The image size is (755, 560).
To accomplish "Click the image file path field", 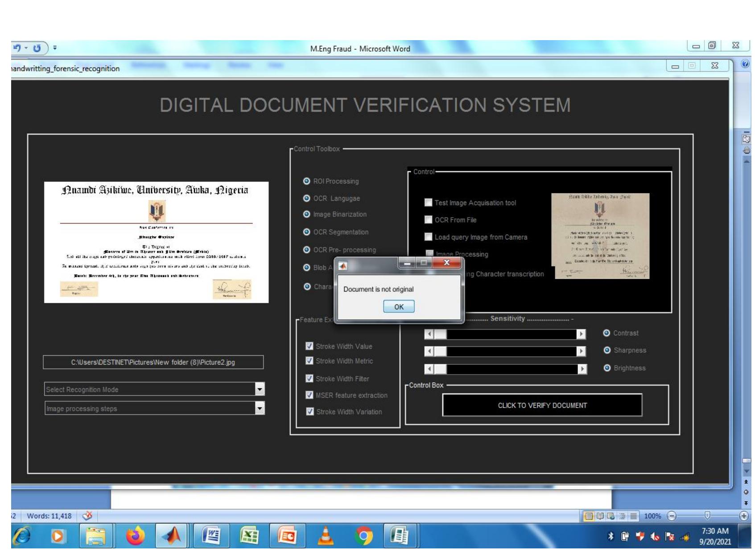I will pos(153,362).
